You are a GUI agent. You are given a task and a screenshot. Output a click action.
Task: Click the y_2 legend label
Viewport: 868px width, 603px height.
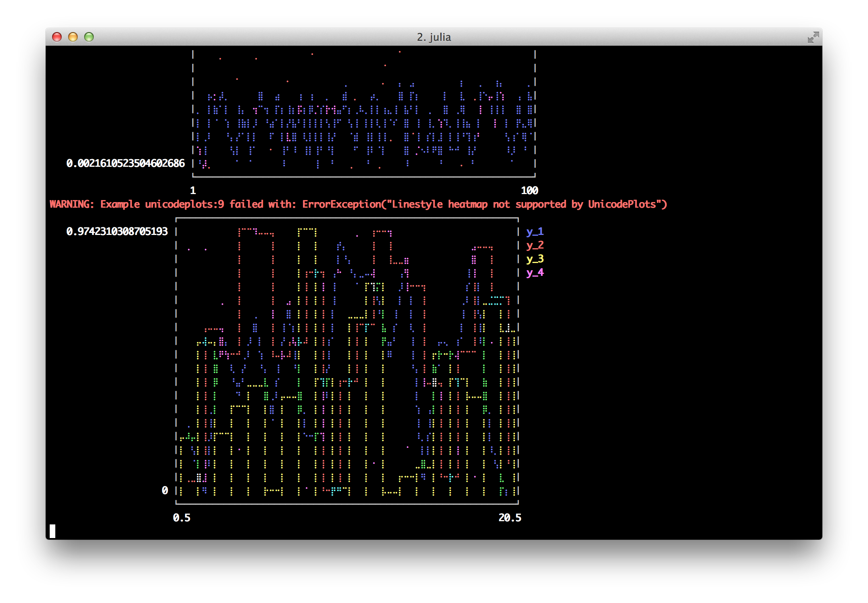tap(535, 245)
